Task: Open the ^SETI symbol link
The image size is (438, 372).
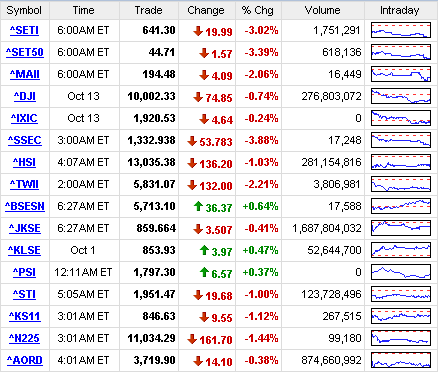Action: click(24, 30)
